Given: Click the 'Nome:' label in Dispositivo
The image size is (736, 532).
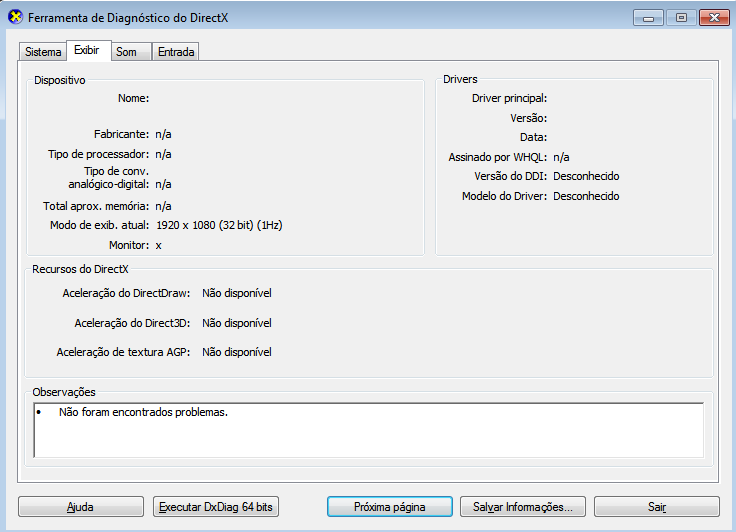Looking at the screenshot, I should 133,98.
